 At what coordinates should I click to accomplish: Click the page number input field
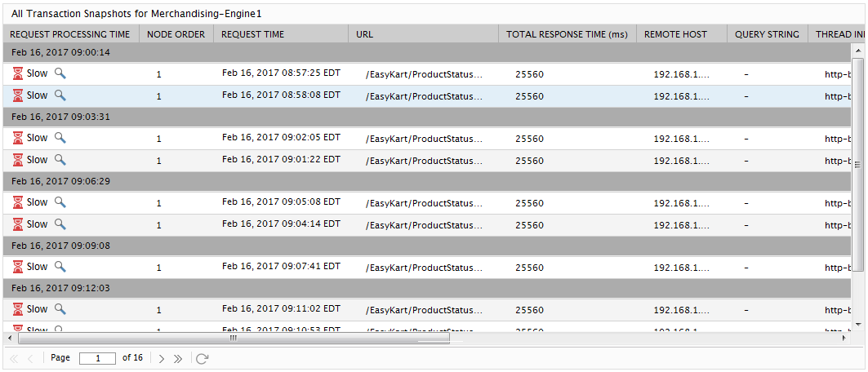pyautogui.click(x=97, y=358)
